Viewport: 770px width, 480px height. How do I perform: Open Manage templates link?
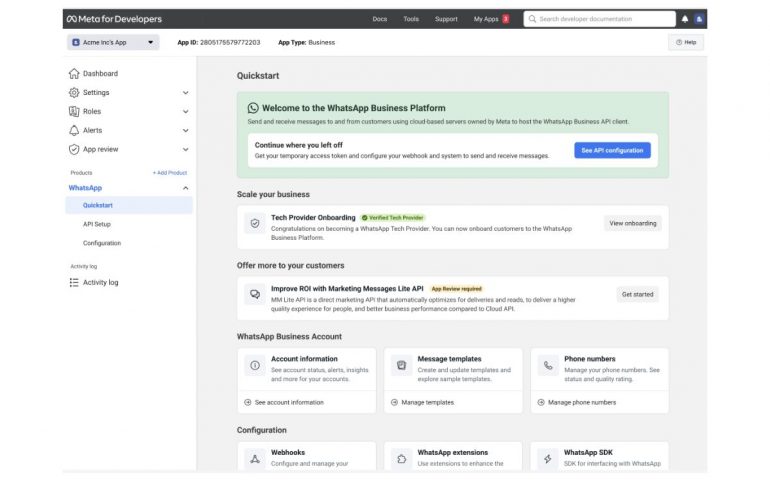(x=427, y=402)
